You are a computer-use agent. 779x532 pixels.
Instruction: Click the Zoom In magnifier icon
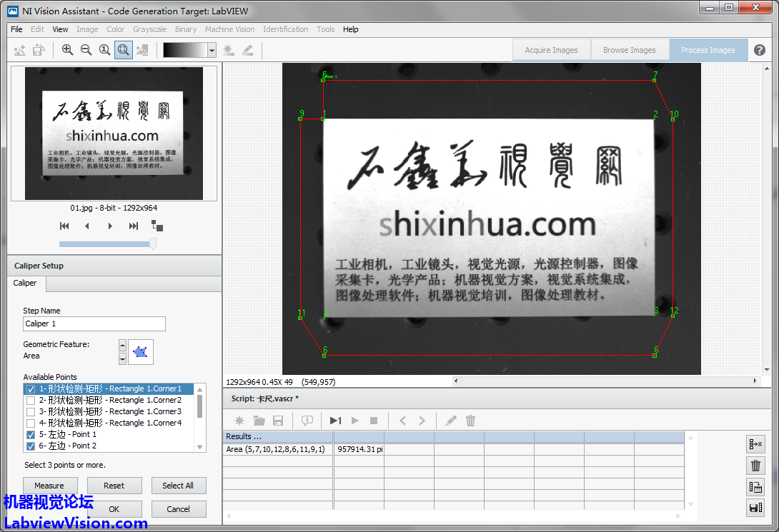tap(67, 50)
